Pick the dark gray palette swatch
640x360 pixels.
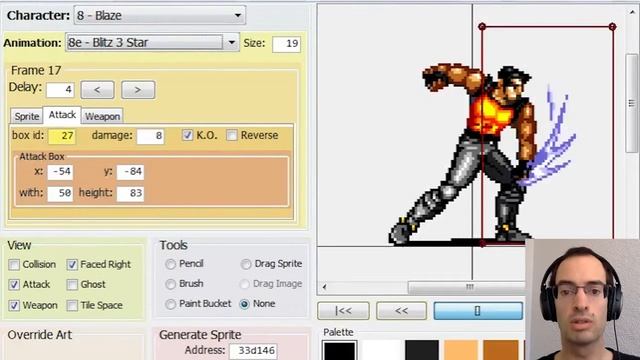[422, 351]
